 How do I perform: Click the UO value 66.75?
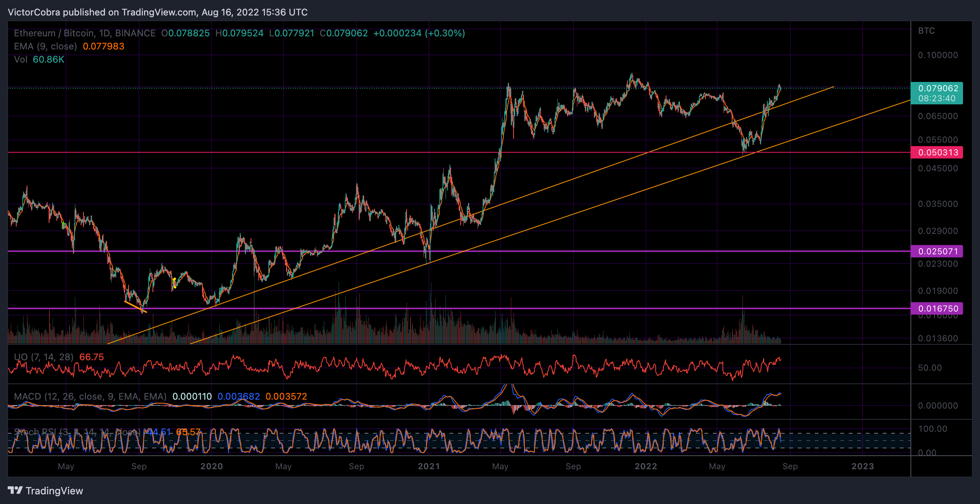(x=92, y=357)
